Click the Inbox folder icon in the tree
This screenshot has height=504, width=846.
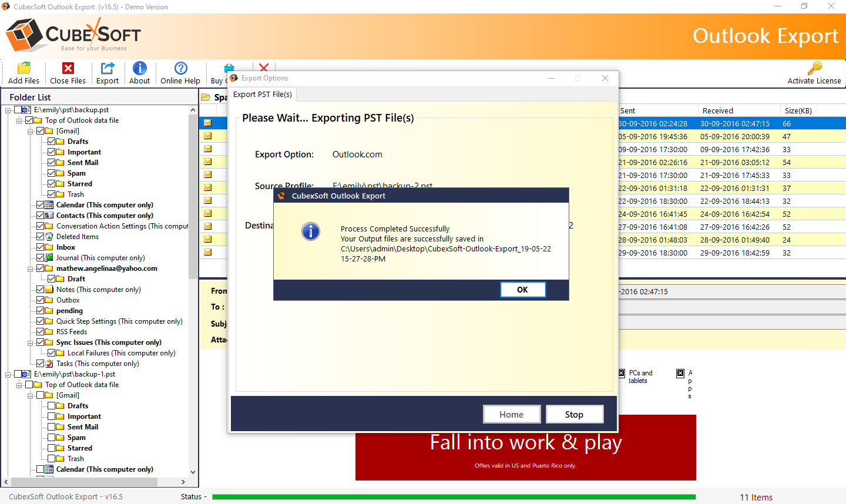49,247
